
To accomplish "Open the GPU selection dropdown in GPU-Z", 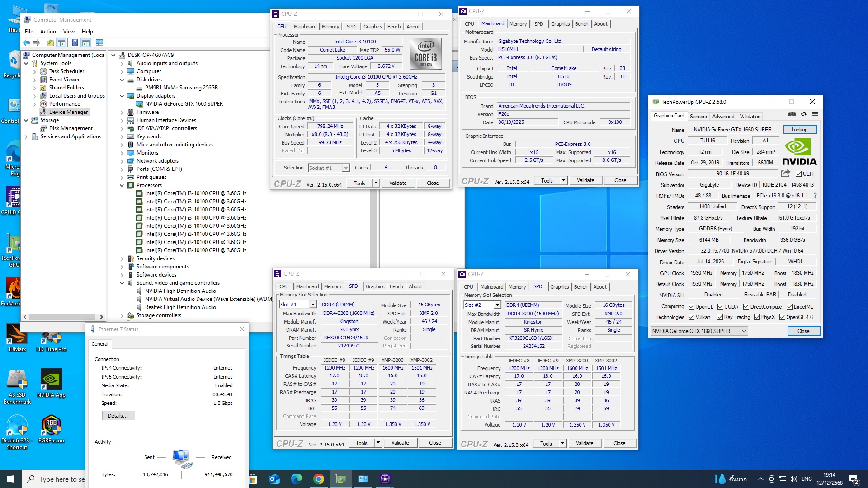I will pyautogui.click(x=744, y=331).
